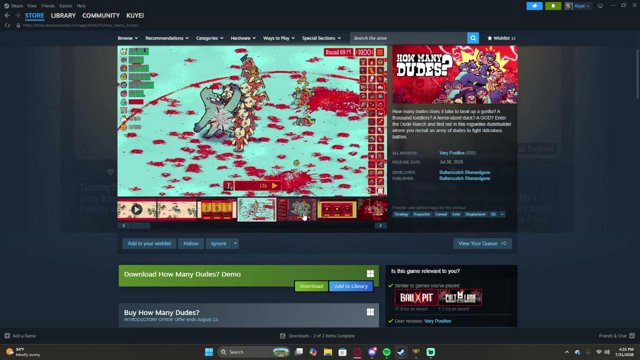
Task: Open the Help menu
Action: [81, 6]
